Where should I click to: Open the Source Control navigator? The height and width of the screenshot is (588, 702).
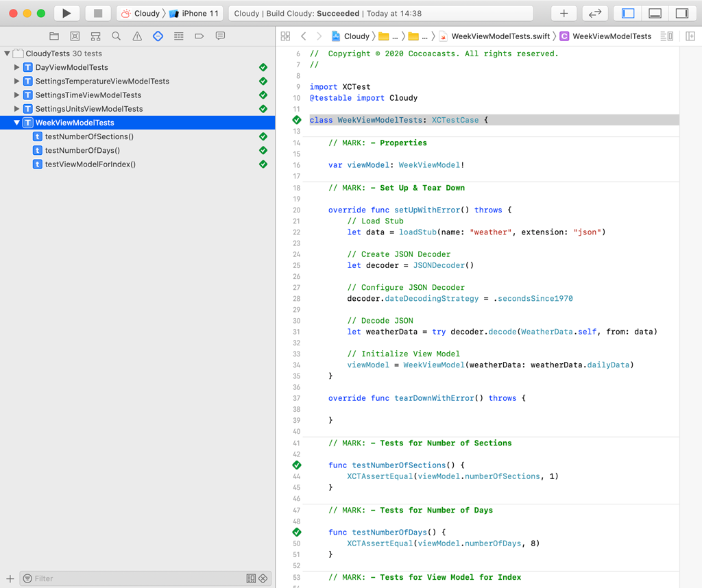(74, 36)
